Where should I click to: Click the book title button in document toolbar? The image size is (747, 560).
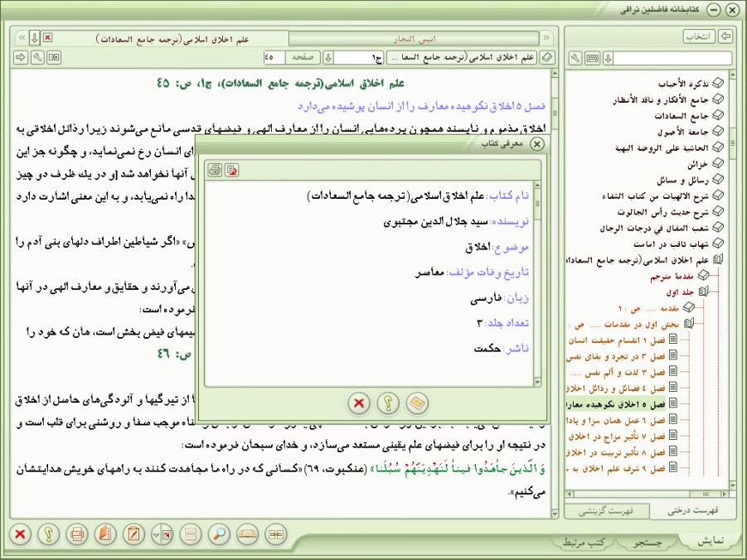point(461,58)
